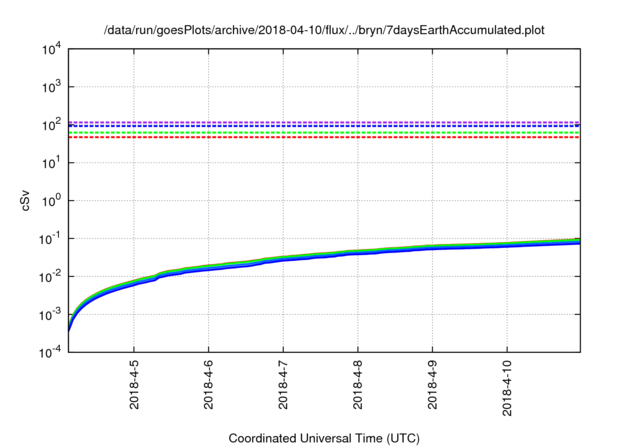Click the 10^-2 y-axis tick label
This screenshot has height=448, width=640.
[x=49, y=277]
